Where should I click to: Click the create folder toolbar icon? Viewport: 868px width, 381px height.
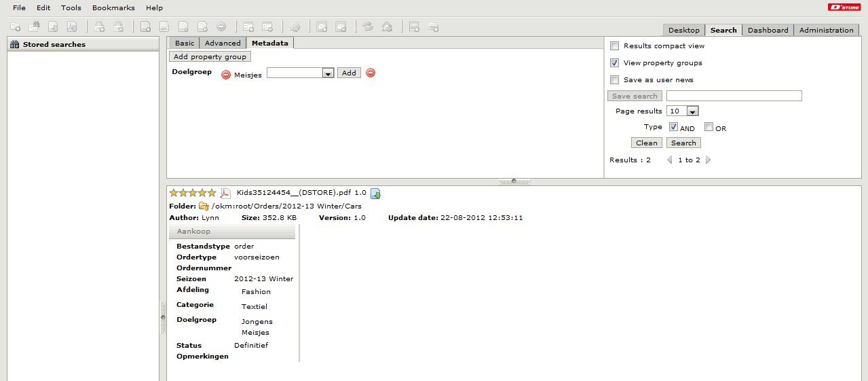point(15,27)
